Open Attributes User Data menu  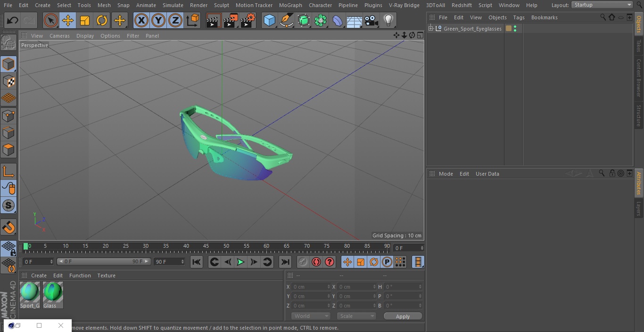(x=487, y=174)
